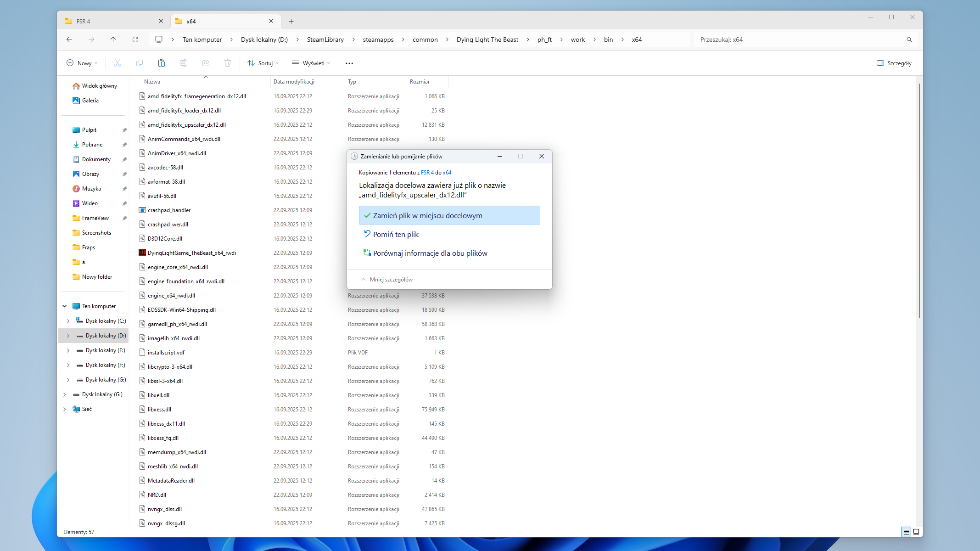Click the x64 link in dialog
The width and height of the screenshot is (980, 551).
click(x=447, y=173)
